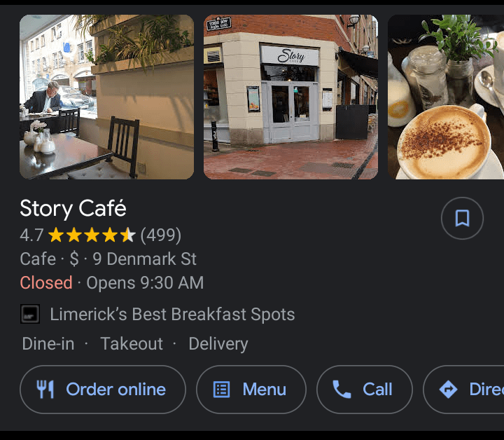This screenshot has height=440, width=504.
Task: Open the cappuccino photo thumbnail
Action: [446, 97]
